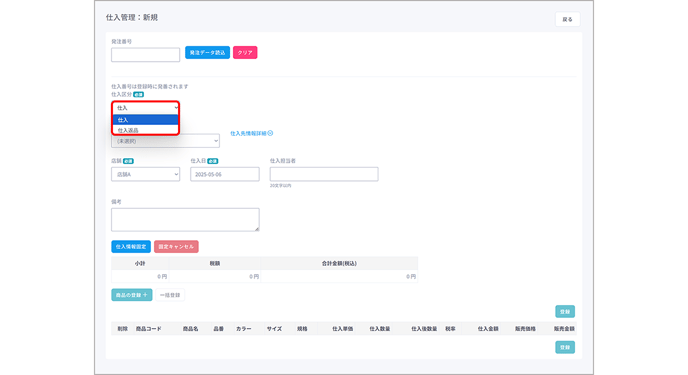This screenshot has width=688, height=375.
Task: Click the 仕入管理：新規 page title
Action: click(132, 18)
